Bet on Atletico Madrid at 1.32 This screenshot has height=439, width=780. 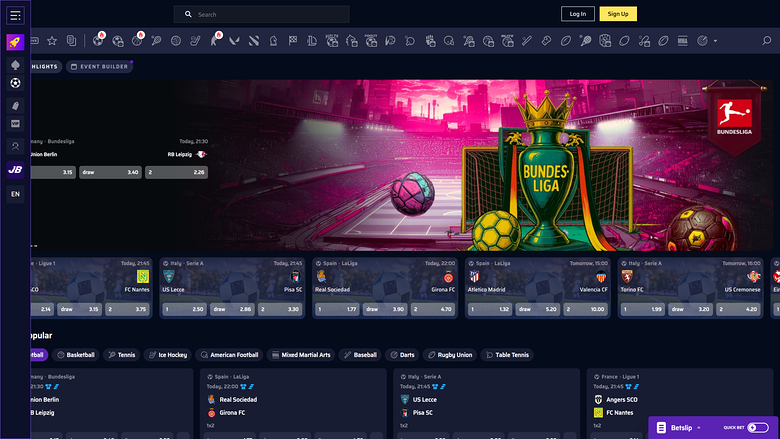tap(490, 309)
